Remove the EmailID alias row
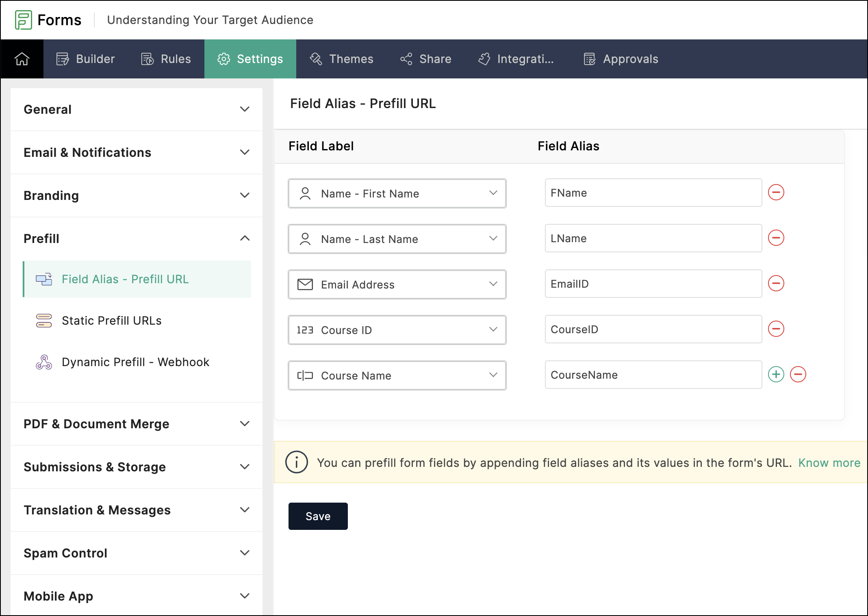 [776, 284]
